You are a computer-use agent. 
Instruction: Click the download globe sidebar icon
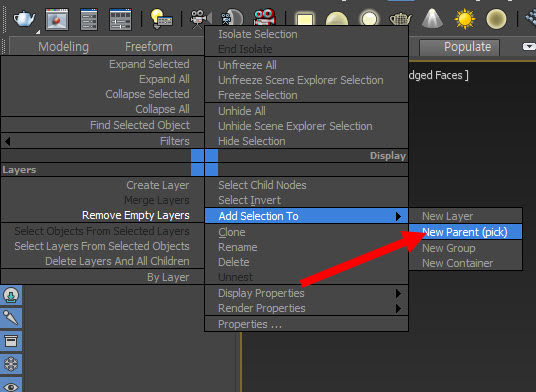click(x=11, y=295)
